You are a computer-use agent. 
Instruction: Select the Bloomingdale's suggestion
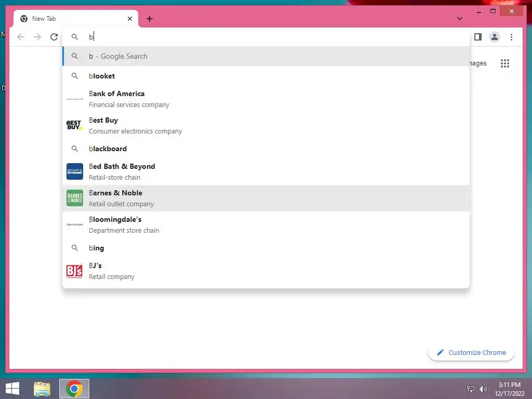point(266,224)
